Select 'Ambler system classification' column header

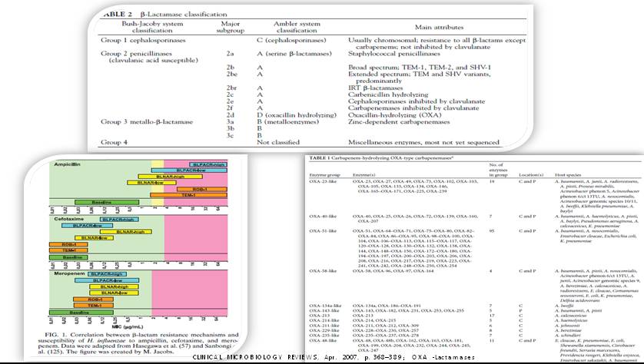[x=297, y=27]
